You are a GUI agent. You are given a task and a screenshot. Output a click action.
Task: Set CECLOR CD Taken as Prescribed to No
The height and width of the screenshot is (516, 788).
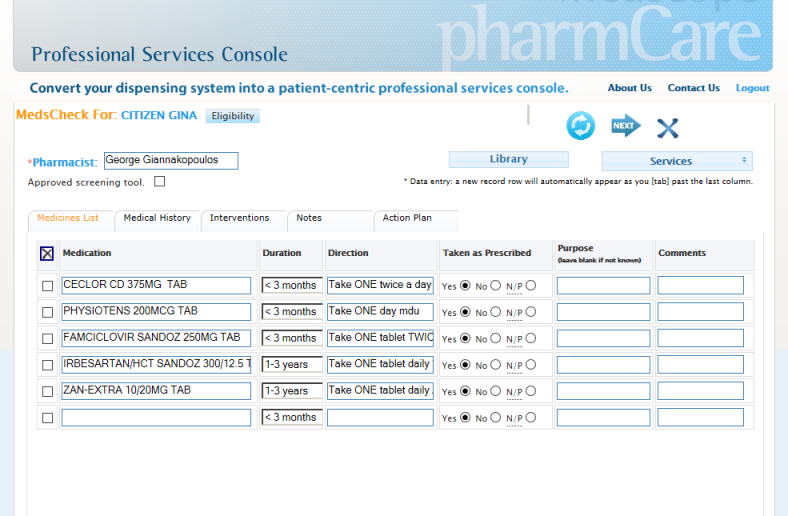tap(496, 285)
